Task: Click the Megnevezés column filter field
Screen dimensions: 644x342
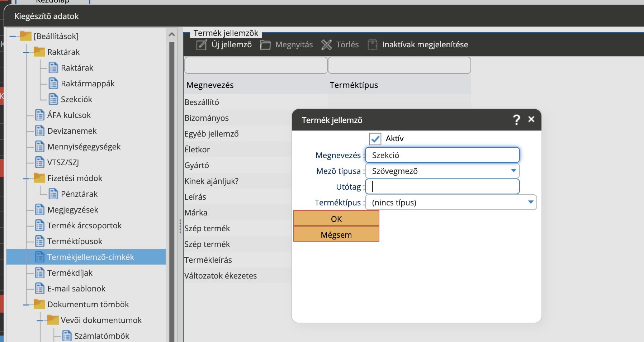Action: (256, 65)
